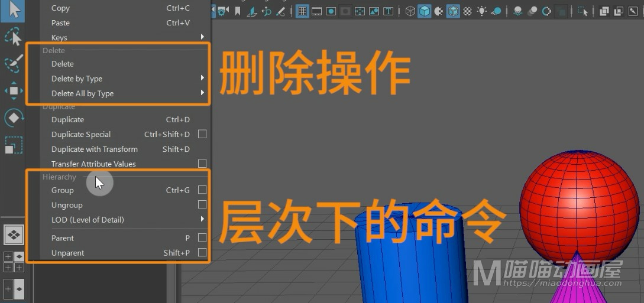Screen dimensions: 644x303
Task: Switch viewport to wireframe display
Action: click(x=410, y=11)
